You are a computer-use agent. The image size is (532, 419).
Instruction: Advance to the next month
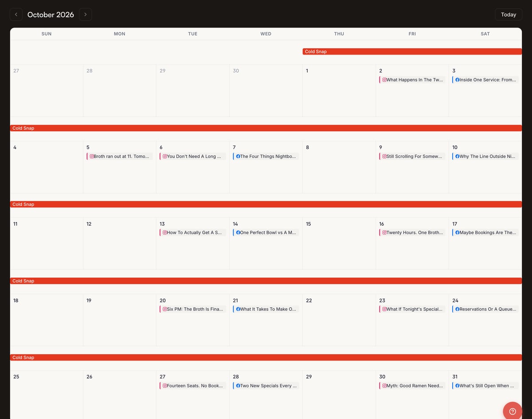pos(86,15)
